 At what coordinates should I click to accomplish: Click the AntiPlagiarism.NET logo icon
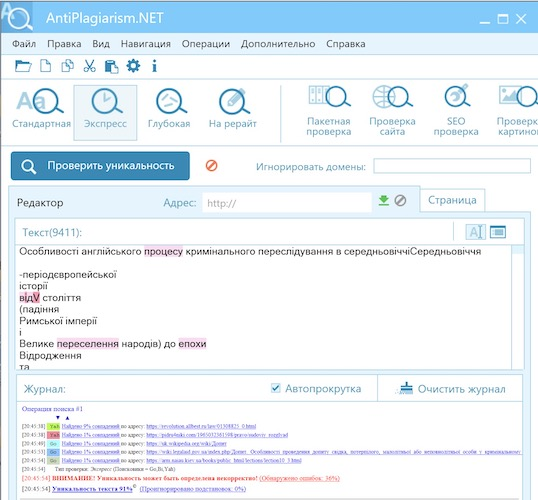[x=17, y=17]
